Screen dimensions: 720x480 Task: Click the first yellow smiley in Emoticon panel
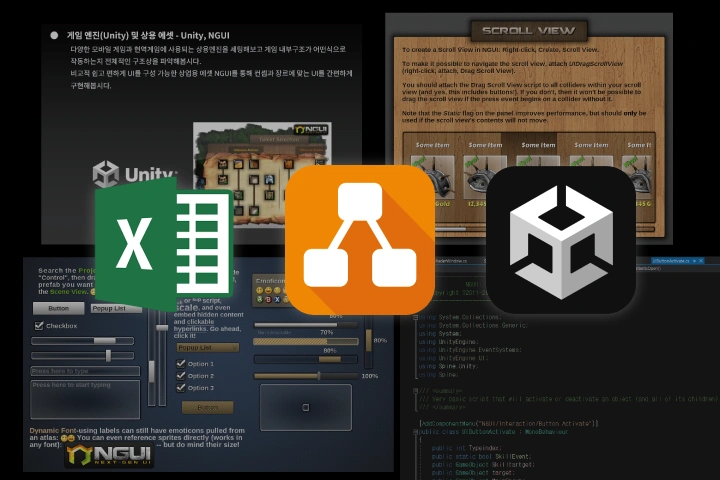click(x=259, y=290)
